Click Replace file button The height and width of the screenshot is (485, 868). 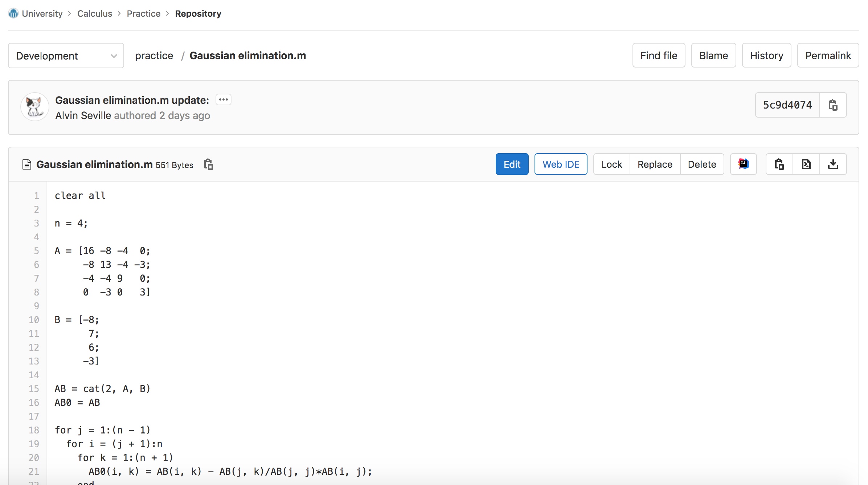pyautogui.click(x=655, y=164)
